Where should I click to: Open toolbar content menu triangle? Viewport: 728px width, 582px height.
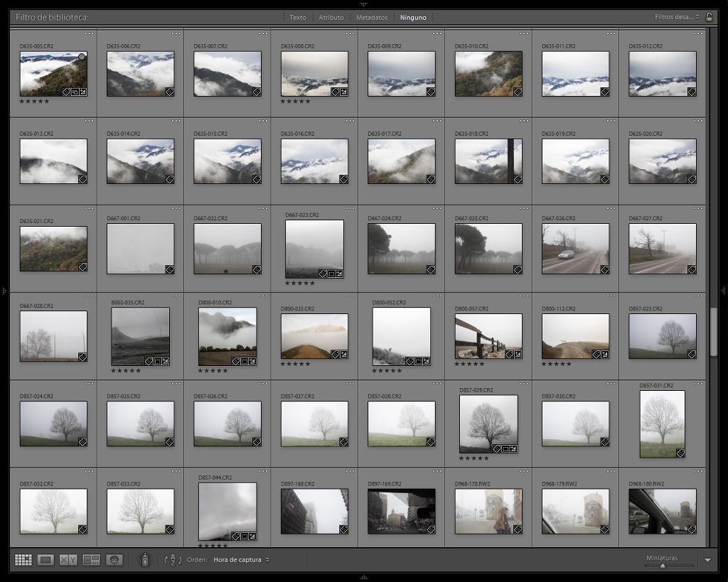707,560
